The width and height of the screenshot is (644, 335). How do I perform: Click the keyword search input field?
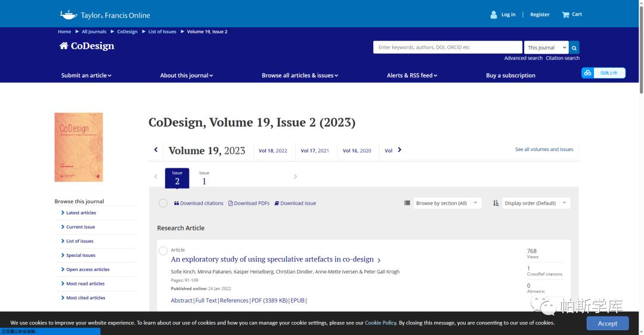[448, 47]
